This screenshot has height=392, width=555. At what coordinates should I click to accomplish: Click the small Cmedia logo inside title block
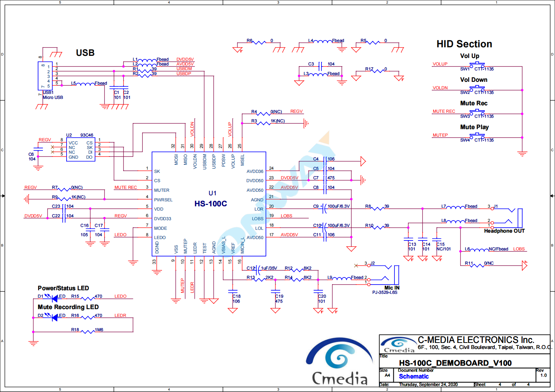(397, 345)
